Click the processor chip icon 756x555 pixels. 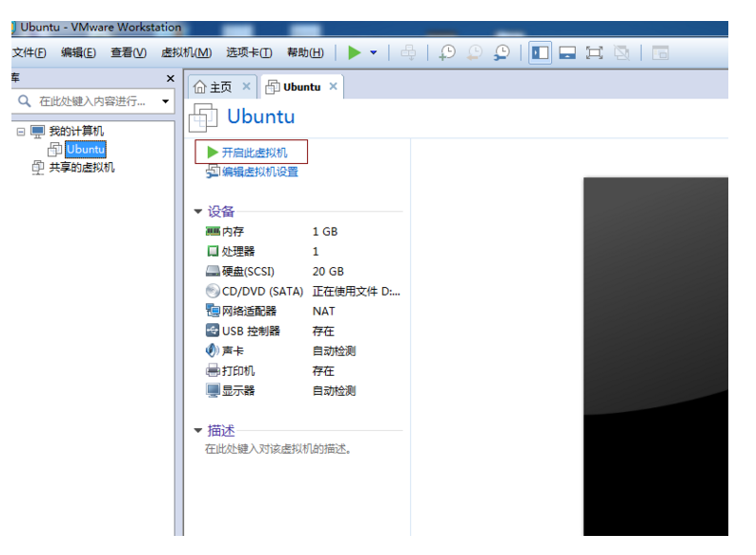pyautogui.click(x=213, y=251)
